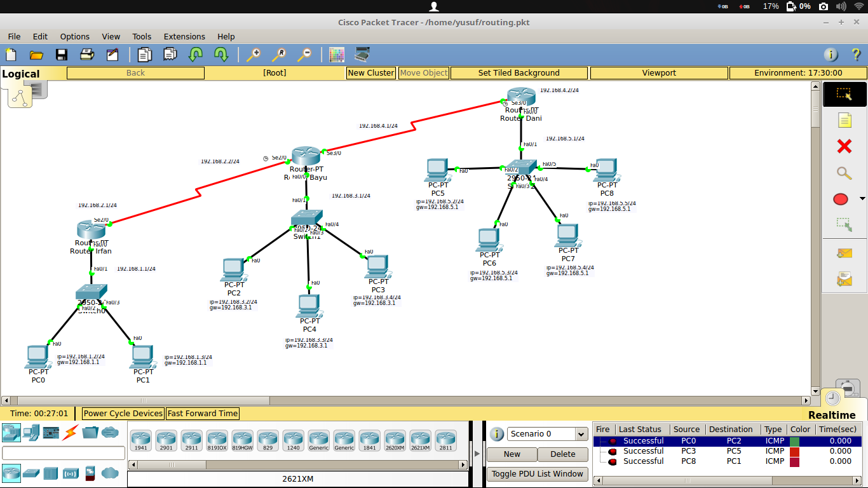Pick the 2911 router from device palette
868x488 pixels.
pos(191,439)
